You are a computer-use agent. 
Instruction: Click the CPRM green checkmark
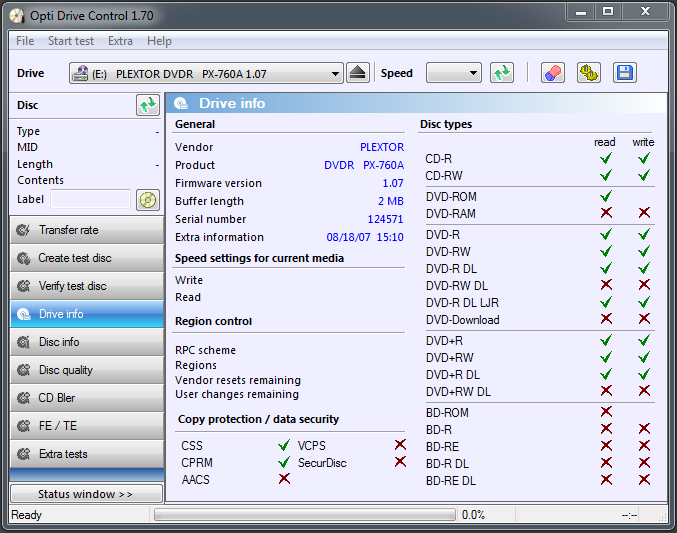point(284,462)
